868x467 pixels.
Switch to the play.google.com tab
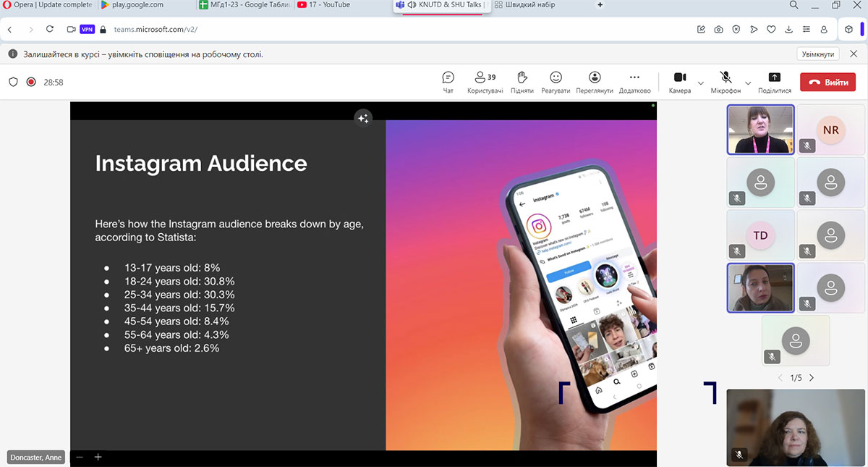click(x=144, y=5)
